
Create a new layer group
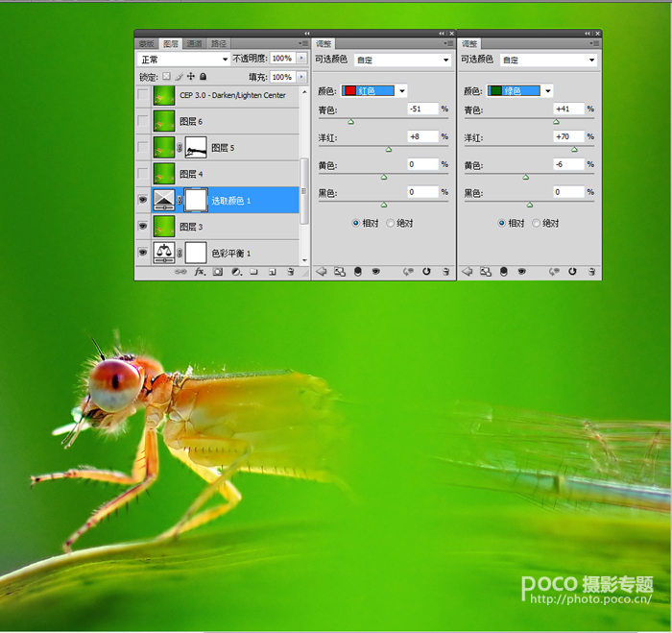click(254, 272)
